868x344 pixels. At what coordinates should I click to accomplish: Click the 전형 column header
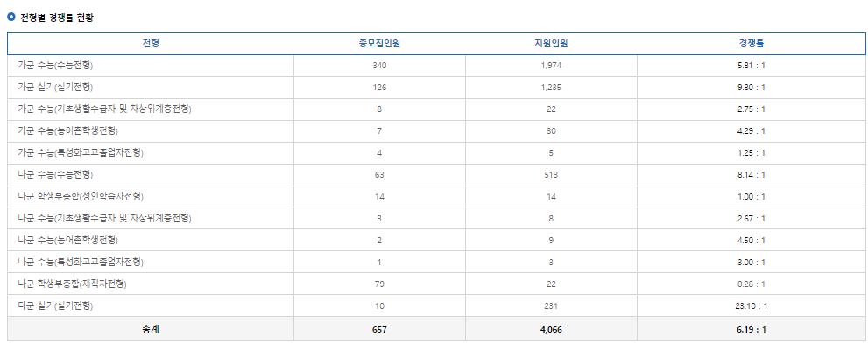point(151,44)
